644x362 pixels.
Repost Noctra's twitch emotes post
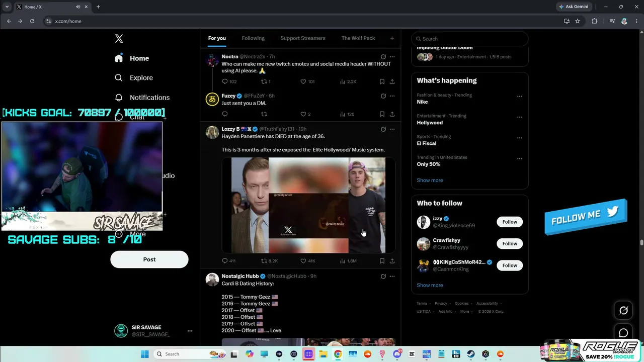click(264, 81)
